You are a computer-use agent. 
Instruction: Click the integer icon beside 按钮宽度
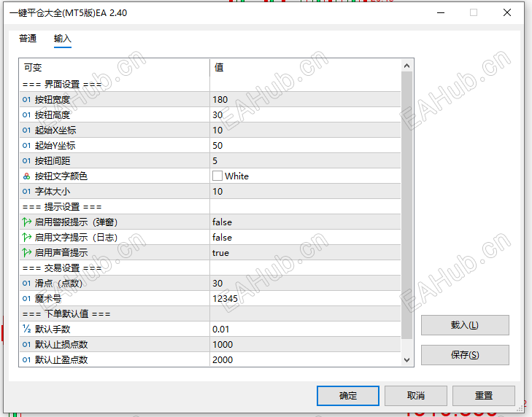click(26, 100)
